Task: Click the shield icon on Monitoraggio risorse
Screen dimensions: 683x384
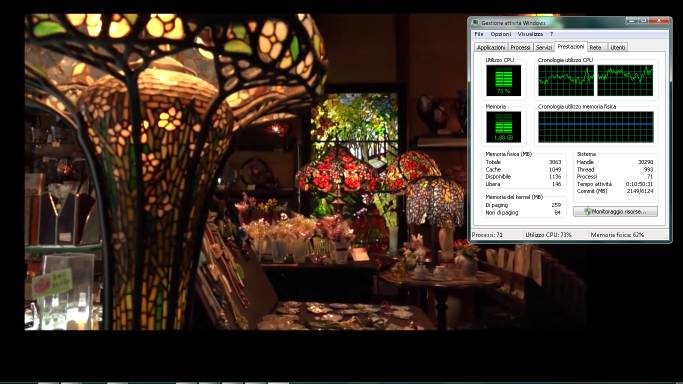Action: pos(588,212)
